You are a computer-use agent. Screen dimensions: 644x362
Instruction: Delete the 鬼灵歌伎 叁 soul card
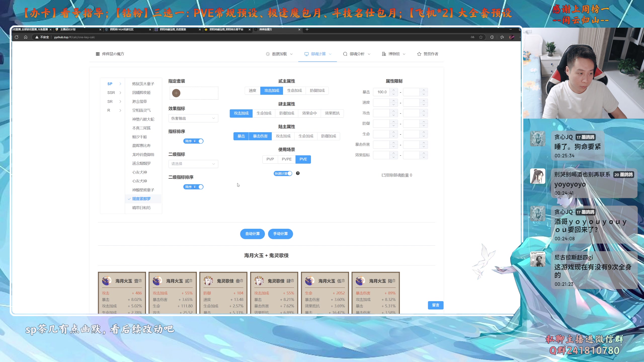(242, 281)
